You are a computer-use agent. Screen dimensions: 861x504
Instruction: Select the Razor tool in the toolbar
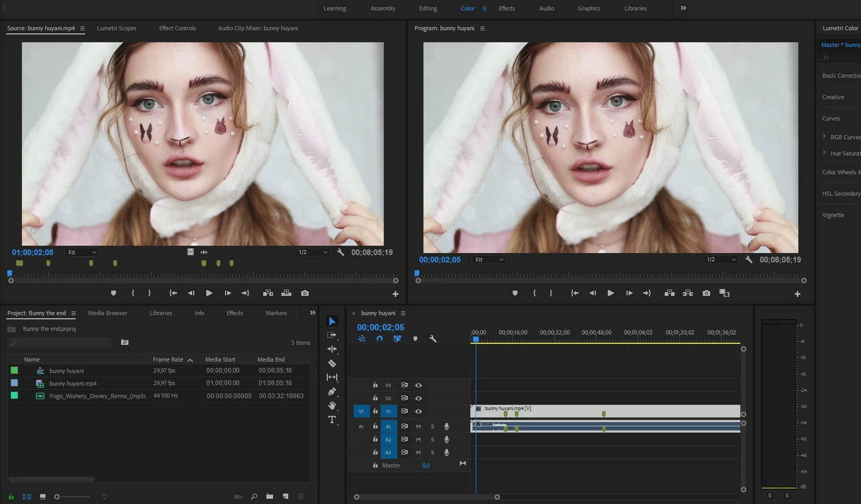(x=332, y=363)
